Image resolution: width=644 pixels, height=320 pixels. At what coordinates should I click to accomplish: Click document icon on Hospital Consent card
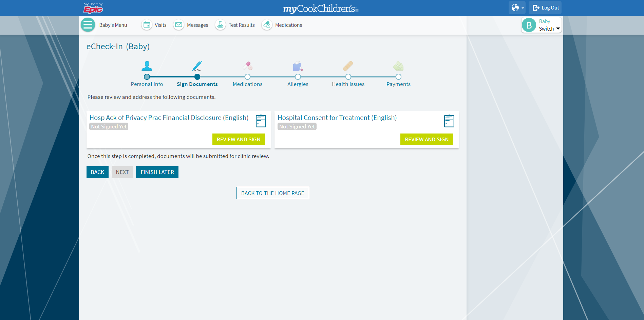(449, 121)
